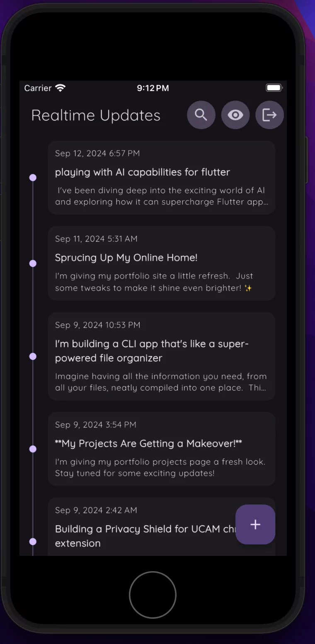This screenshot has width=315, height=644.
Task: Click the Wi-Fi icon in the status bar
Action: tap(60, 87)
